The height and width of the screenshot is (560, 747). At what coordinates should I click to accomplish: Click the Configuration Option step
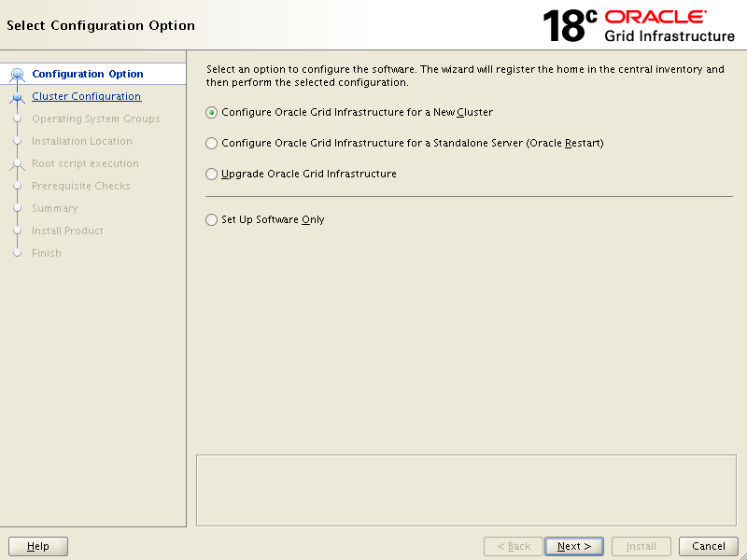(x=88, y=74)
